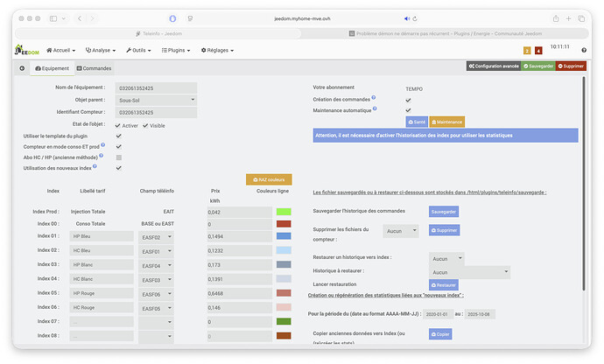Image resolution: width=604 pixels, height=364 pixels.
Task: Open the Objet parent Sous-Sol dropdown
Action: tap(167, 100)
